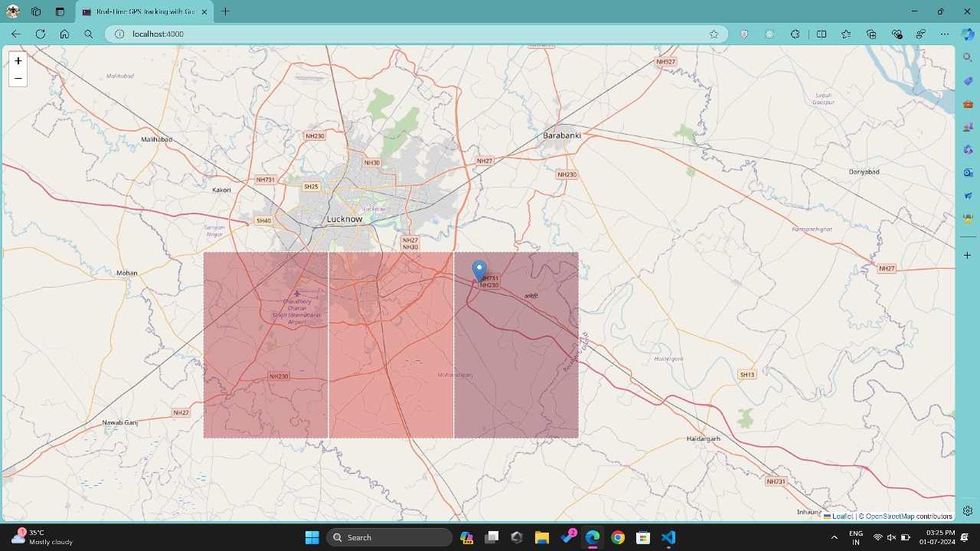Select the Real-Time GPS Tracking tab
This screenshot has width=980, height=551.
[x=138, y=11]
